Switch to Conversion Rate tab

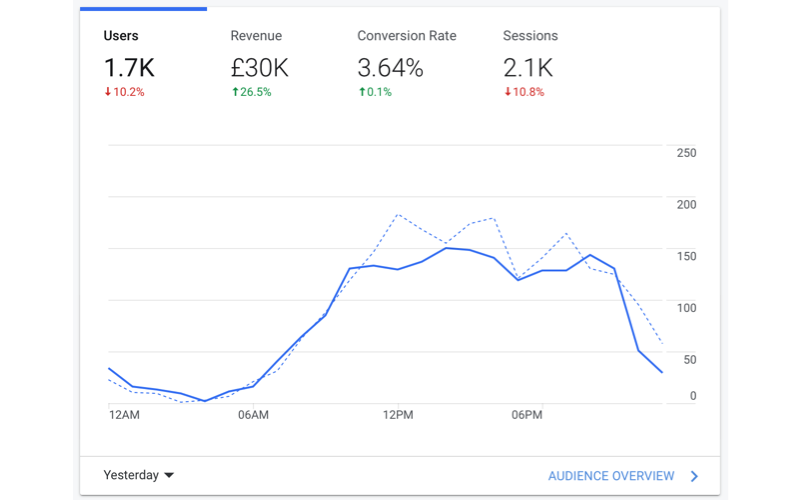pyautogui.click(x=406, y=37)
